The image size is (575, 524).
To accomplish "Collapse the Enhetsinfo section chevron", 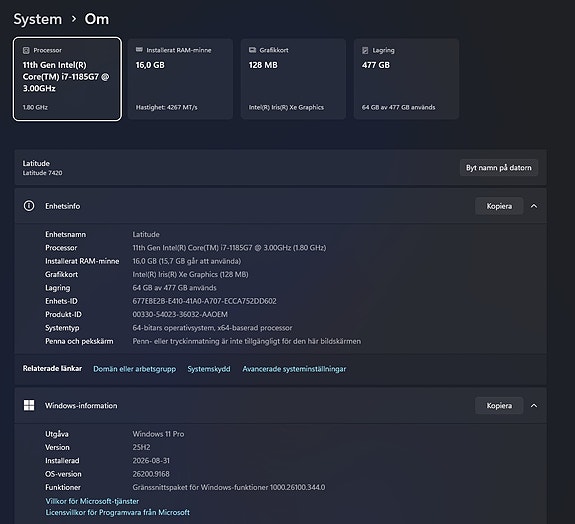I will tap(534, 206).
